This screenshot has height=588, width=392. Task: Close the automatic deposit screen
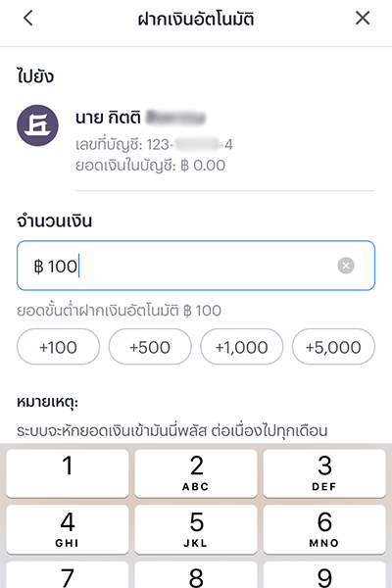(363, 18)
